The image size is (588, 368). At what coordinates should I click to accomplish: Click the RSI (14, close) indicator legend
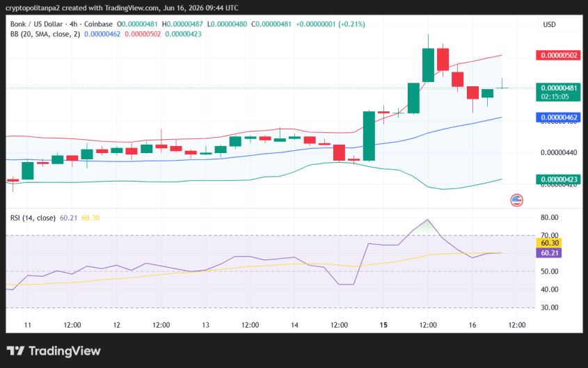(33, 218)
